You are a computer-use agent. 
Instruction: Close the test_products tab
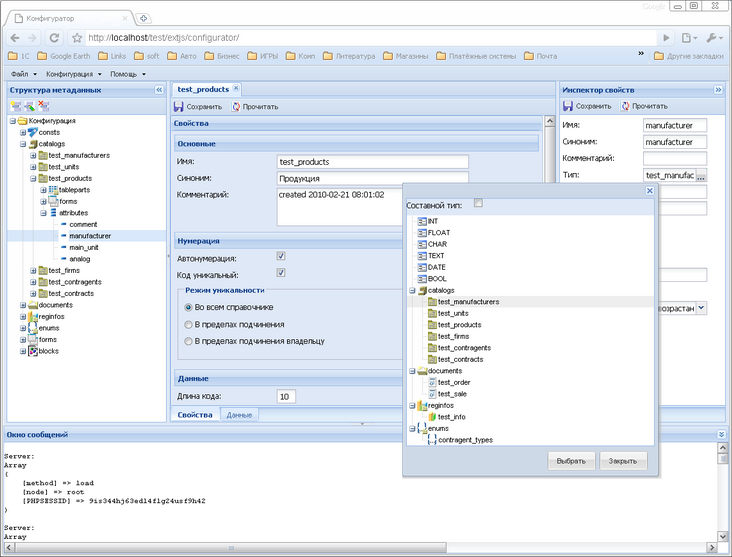click(x=236, y=90)
